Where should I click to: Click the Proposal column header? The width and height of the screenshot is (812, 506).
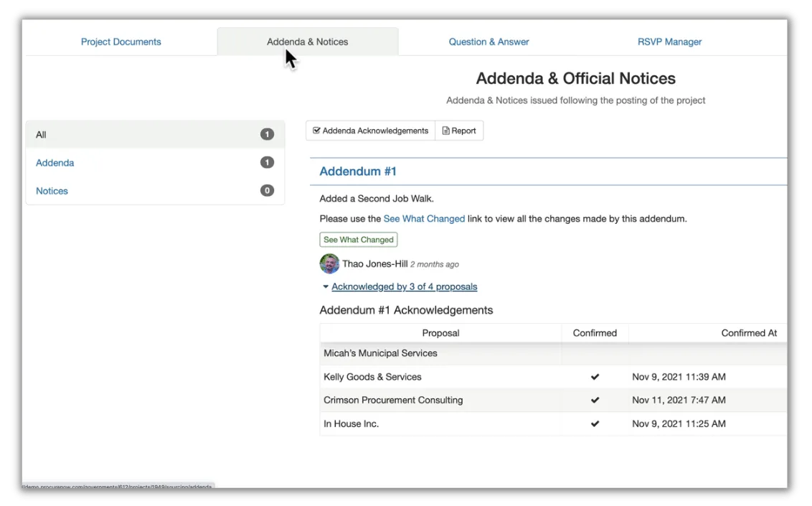click(x=440, y=333)
